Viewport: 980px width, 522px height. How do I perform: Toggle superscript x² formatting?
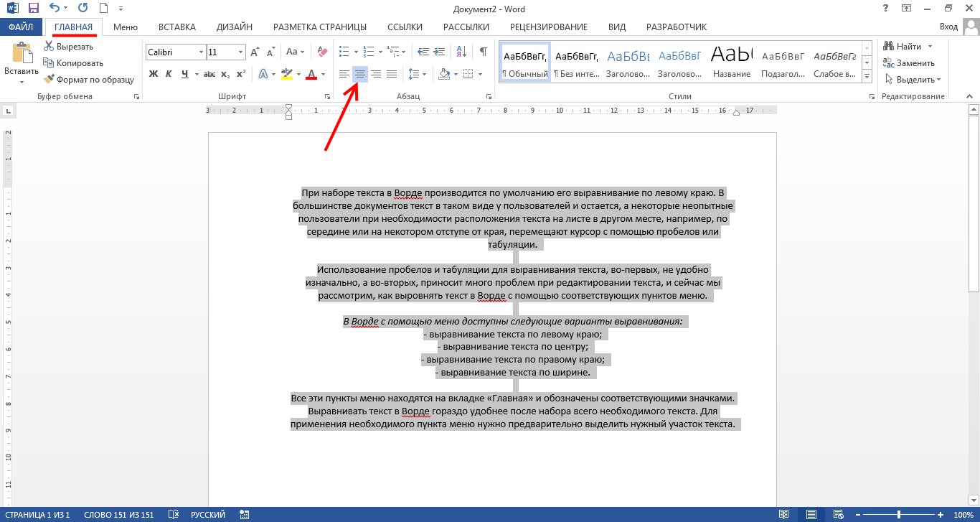[241, 74]
